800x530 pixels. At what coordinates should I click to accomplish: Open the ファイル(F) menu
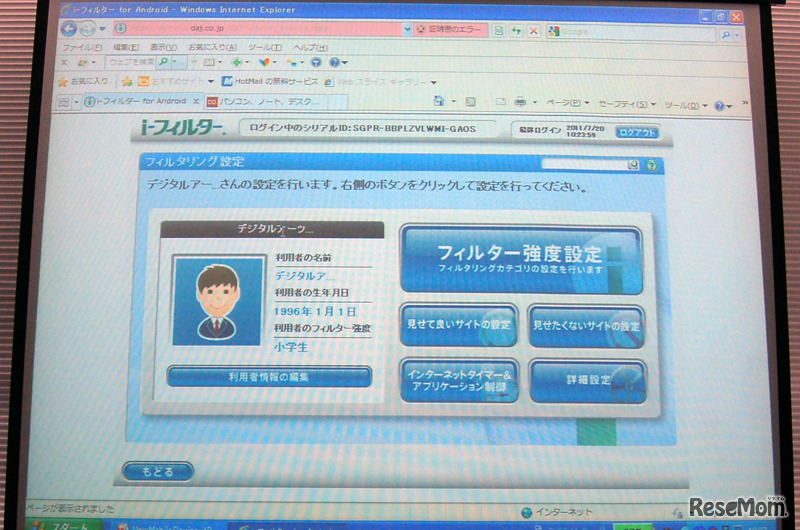(x=82, y=47)
